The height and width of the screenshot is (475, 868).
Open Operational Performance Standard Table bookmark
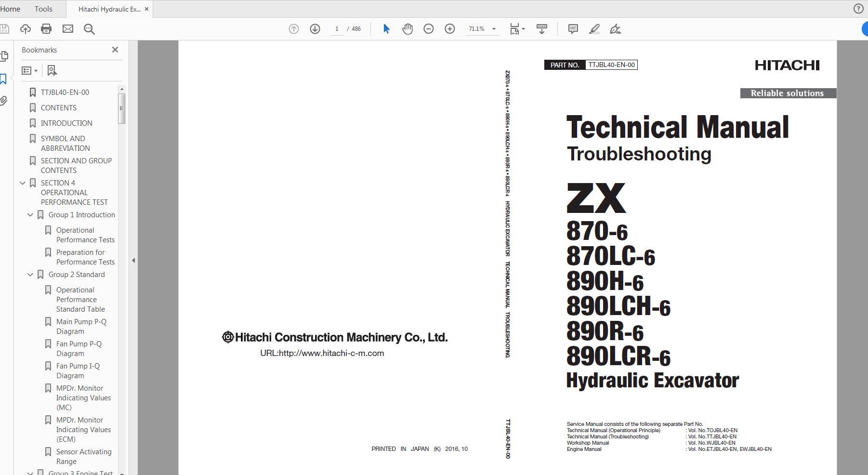click(x=80, y=299)
